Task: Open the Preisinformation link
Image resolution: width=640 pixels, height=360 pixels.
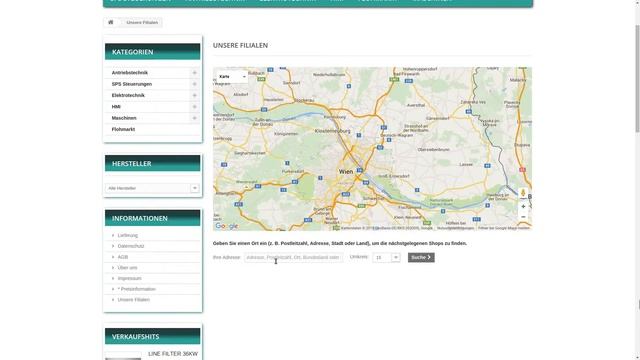Action: [x=137, y=289]
